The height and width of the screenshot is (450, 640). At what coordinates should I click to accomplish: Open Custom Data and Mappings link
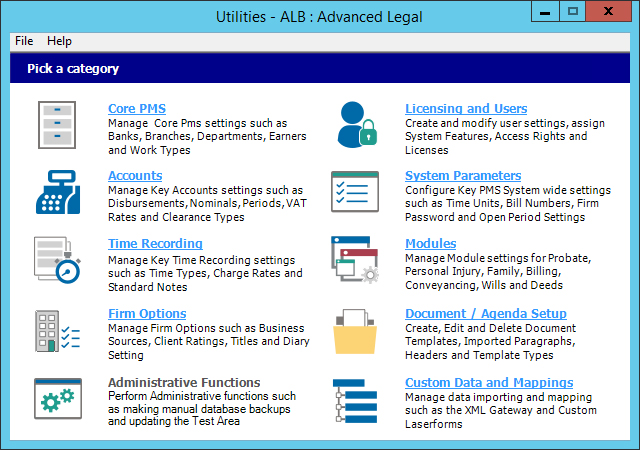point(489,382)
